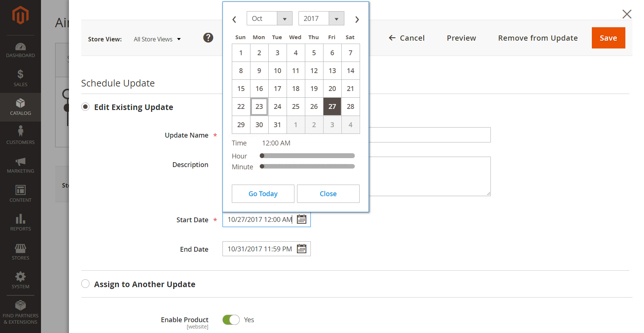Image resolution: width=644 pixels, height=333 pixels.
Task: Open the System gear icon
Action: pyautogui.click(x=20, y=277)
